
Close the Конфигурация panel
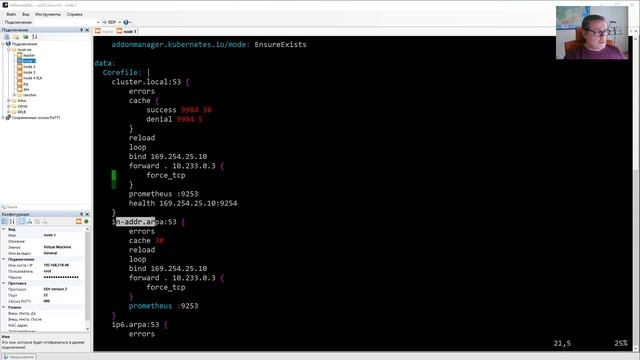click(87, 214)
